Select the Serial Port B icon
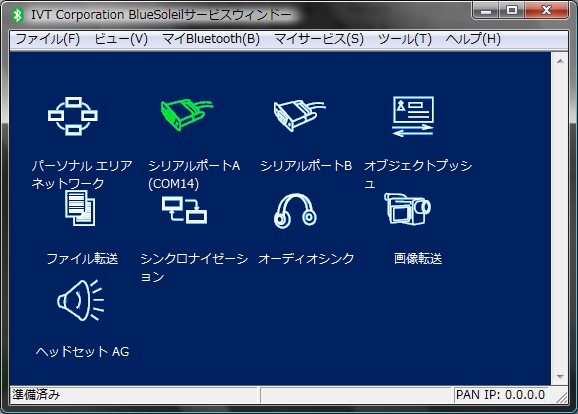 click(299, 115)
